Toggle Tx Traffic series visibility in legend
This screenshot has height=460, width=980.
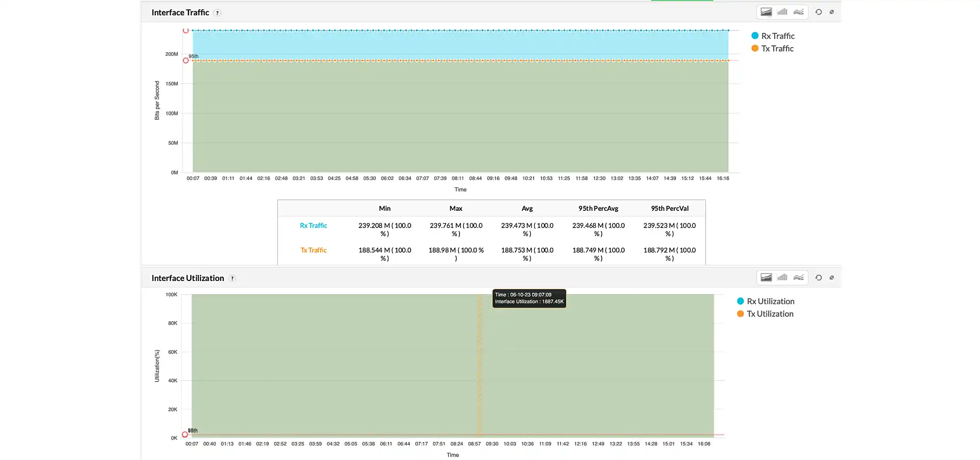coord(772,48)
